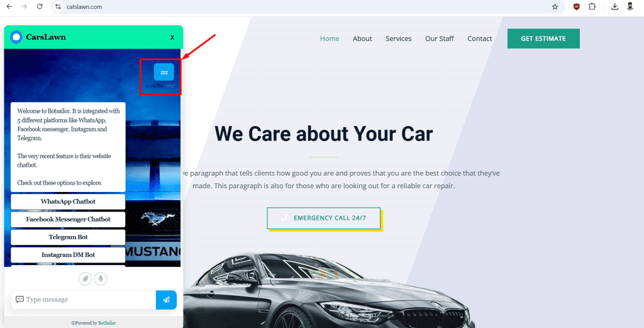
Task: Click the attachment paperclip icon in chat
Action: [85, 279]
